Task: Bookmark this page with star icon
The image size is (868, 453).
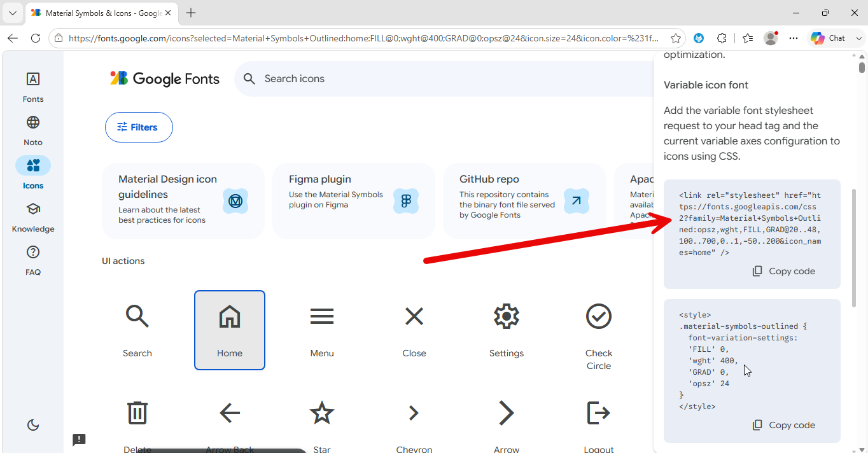Action: 676,38
